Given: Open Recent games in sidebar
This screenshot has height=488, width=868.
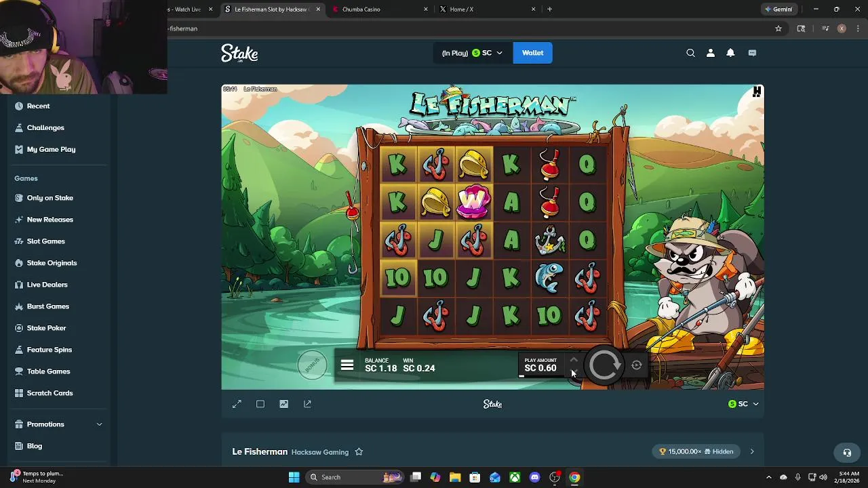Looking at the screenshot, I should [x=39, y=106].
